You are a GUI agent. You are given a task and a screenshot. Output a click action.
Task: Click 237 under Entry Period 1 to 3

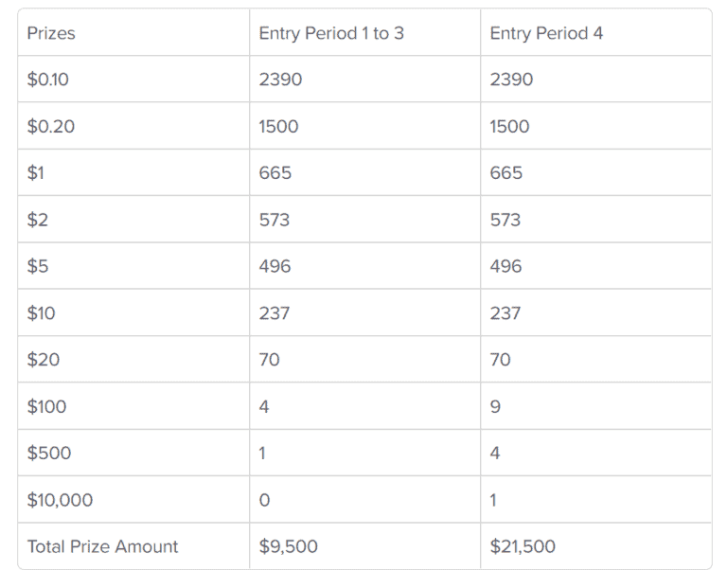click(275, 313)
